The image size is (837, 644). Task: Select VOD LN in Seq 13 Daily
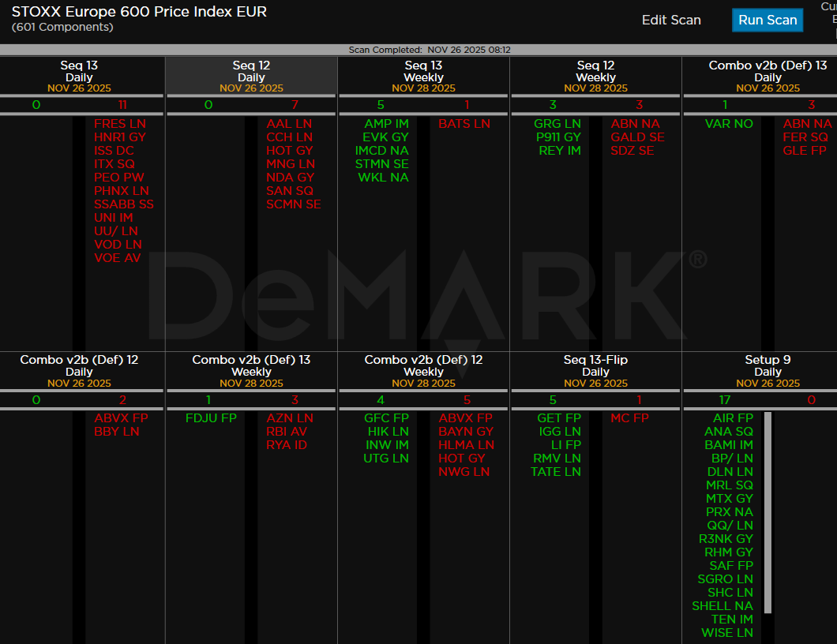click(118, 245)
